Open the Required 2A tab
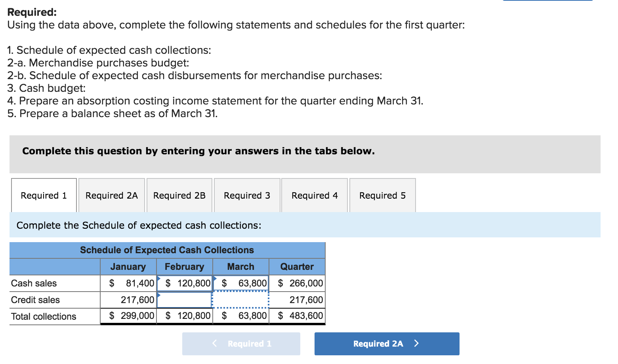Viewport: 618px width, 364px height. point(111,195)
